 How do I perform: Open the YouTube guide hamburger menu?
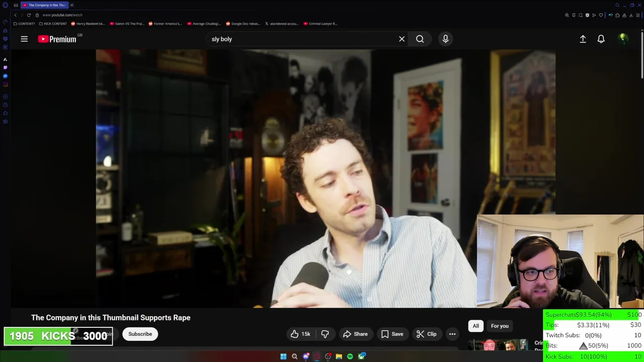point(24,39)
